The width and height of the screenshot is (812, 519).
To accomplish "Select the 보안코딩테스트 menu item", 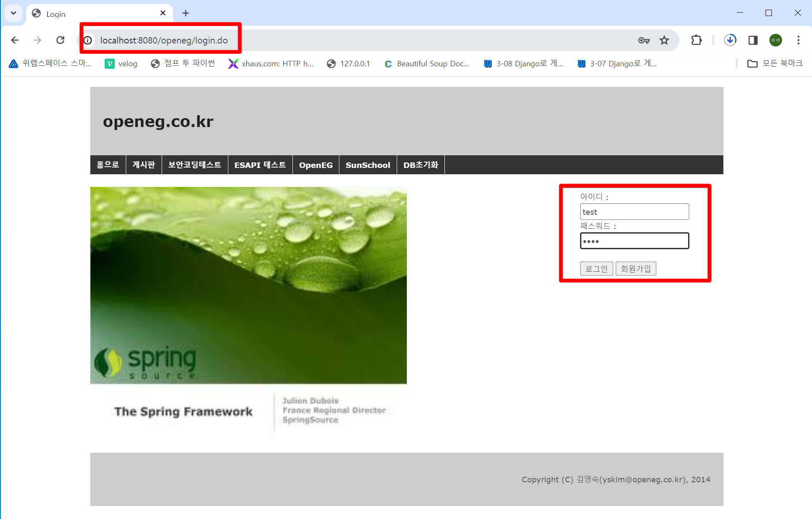I will [195, 165].
